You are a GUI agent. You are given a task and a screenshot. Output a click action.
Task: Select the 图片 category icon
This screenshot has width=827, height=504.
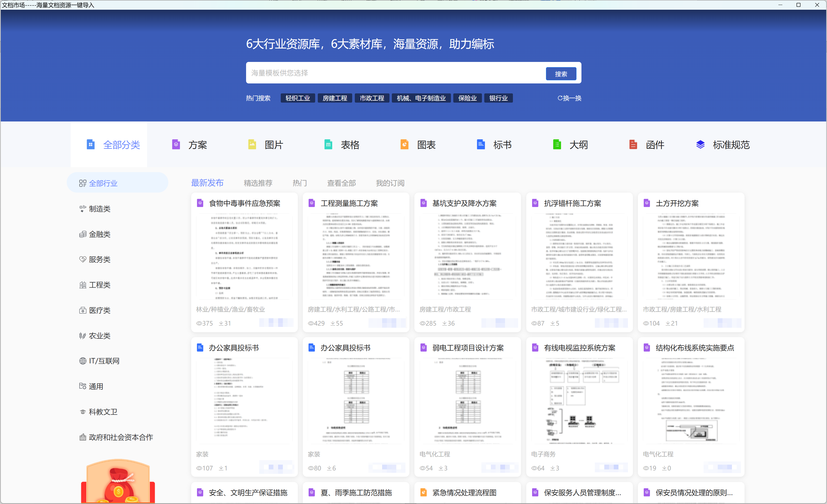(x=252, y=145)
